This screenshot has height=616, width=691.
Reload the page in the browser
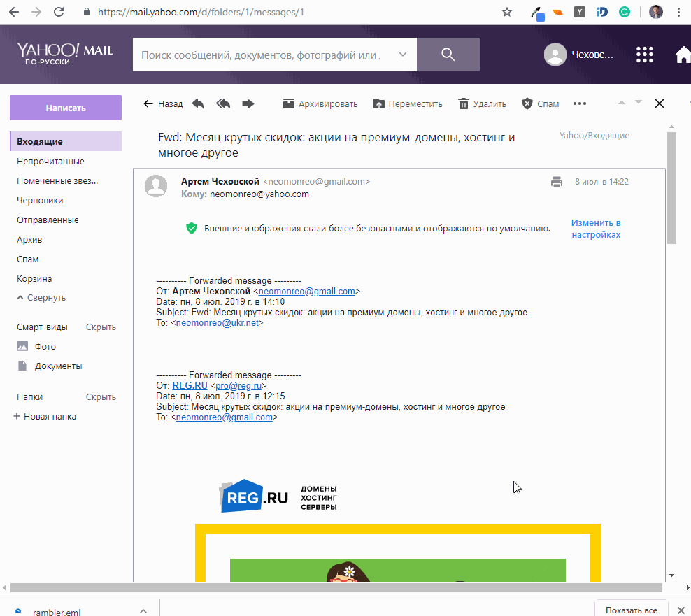[x=59, y=12]
